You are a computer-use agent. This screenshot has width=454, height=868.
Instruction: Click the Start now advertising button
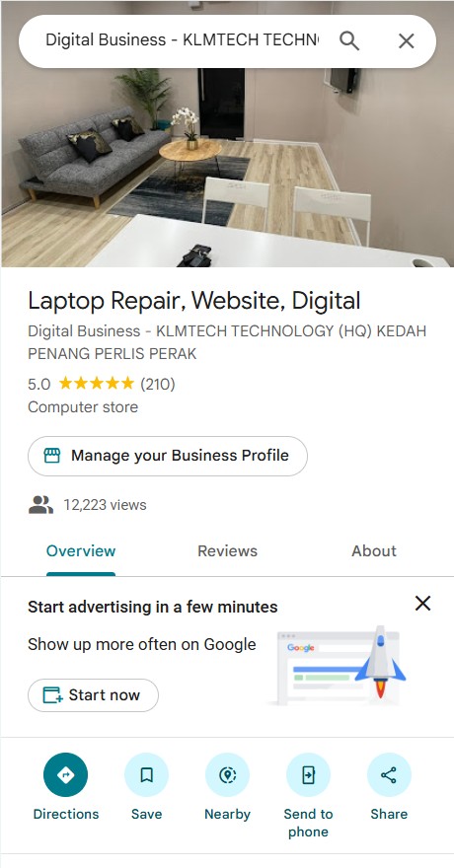coord(93,695)
